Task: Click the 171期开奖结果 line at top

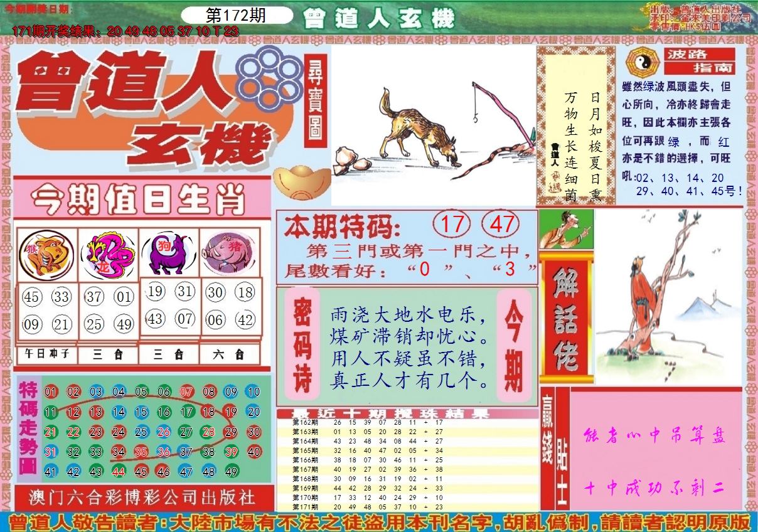Action: pyautogui.click(x=125, y=31)
